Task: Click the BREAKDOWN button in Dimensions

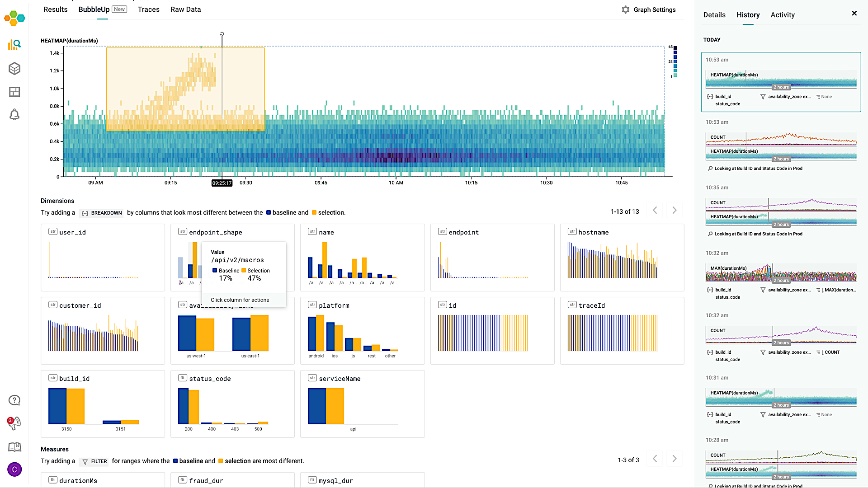Action: (102, 213)
